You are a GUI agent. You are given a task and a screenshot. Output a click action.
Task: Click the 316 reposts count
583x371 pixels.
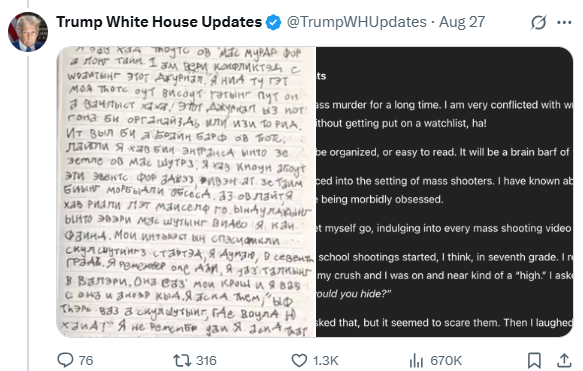[206, 360]
